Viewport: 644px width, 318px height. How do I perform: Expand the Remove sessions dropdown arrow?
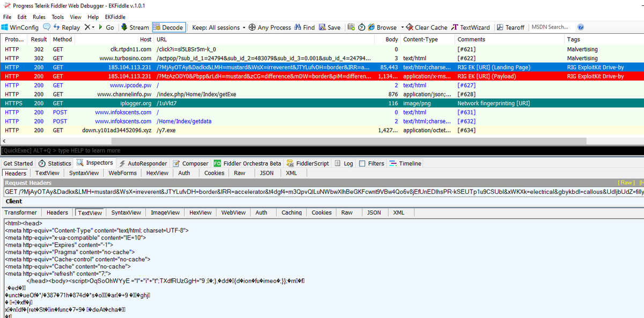coord(93,27)
